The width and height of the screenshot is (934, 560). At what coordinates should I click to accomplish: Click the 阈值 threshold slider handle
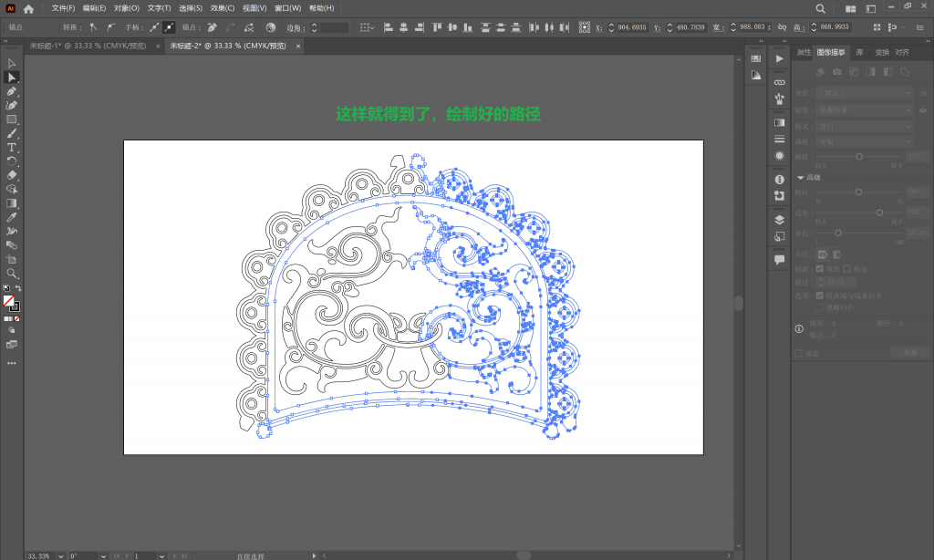pyautogui.click(x=859, y=157)
